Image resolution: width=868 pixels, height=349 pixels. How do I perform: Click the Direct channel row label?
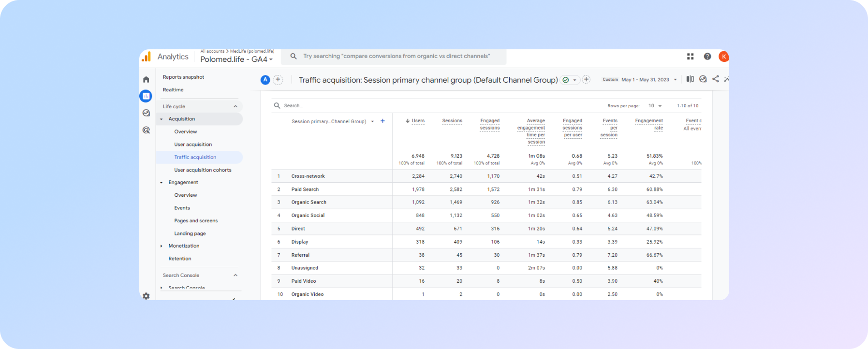point(298,229)
